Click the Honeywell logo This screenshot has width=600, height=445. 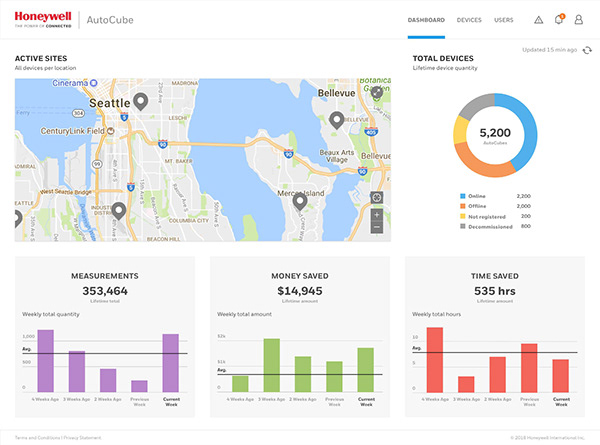(43, 20)
